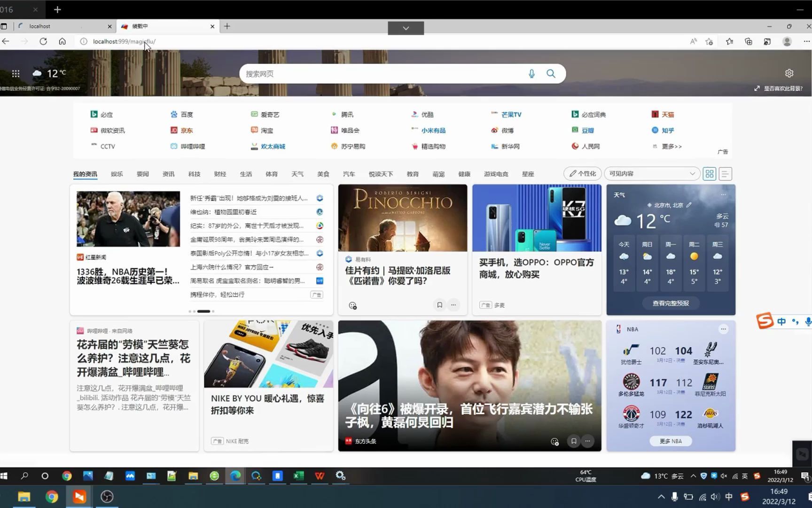Open Excel icon in taskbar

pos(298,476)
